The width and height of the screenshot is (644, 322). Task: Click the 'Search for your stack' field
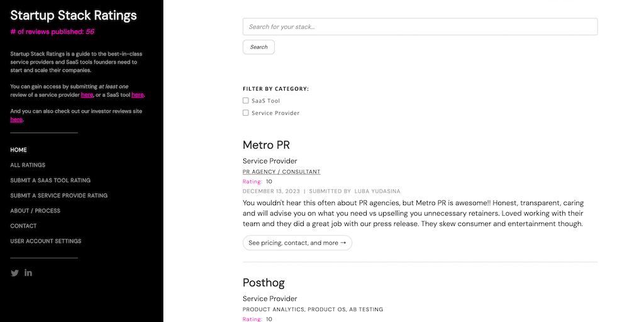click(x=419, y=26)
